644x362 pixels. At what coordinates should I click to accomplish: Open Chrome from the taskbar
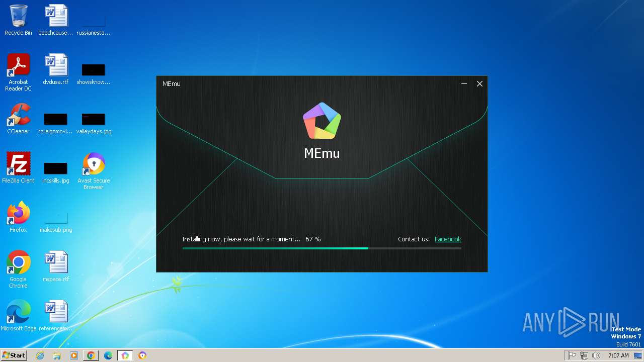pyautogui.click(x=91, y=355)
